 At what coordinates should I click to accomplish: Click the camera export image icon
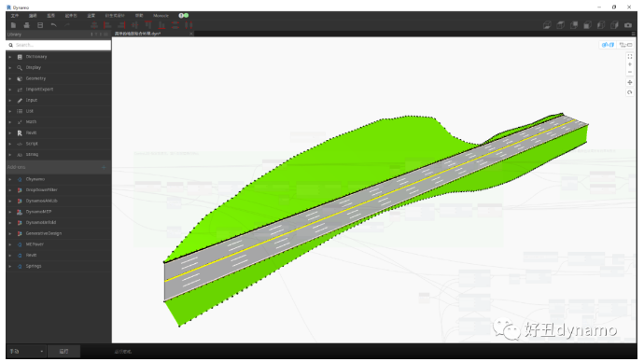click(x=628, y=25)
